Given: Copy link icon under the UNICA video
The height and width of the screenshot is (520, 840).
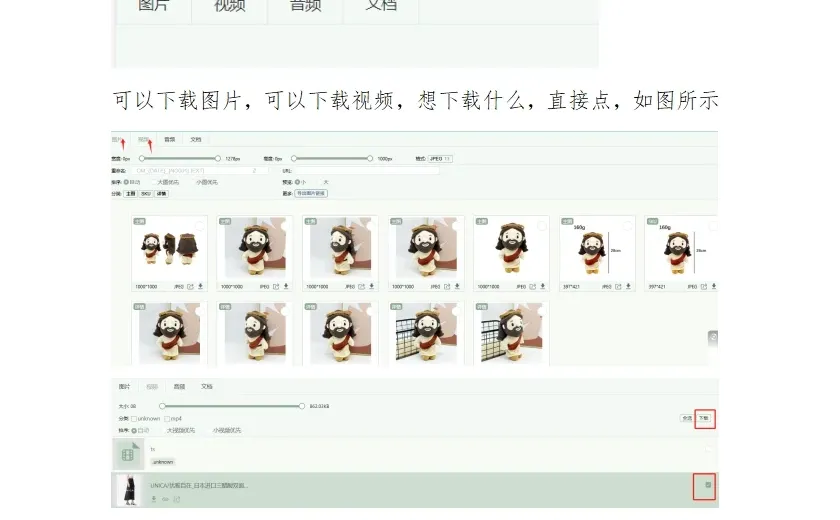Looking at the screenshot, I should (x=166, y=499).
